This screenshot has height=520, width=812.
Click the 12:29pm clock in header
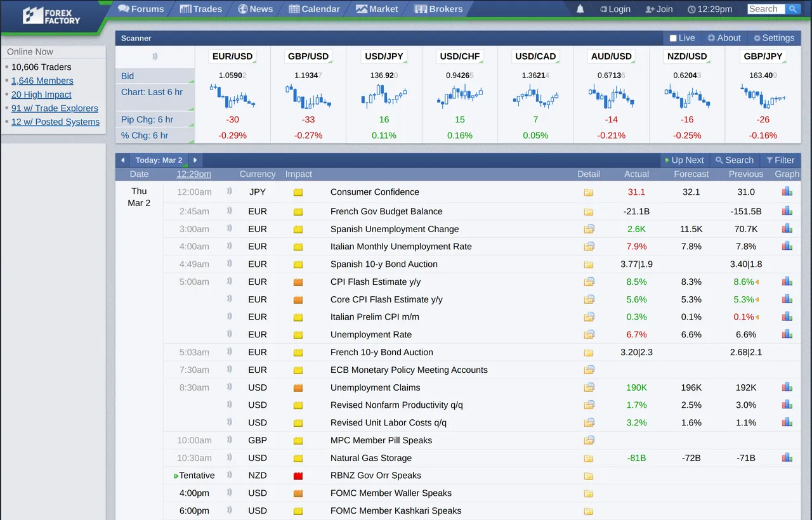tap(710, 9)
